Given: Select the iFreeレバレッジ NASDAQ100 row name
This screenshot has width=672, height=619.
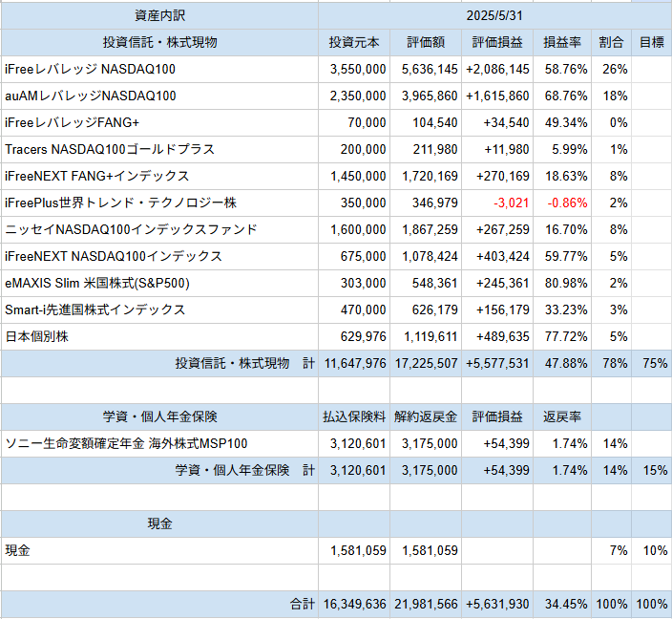Looking at the screenshot, I should [159, 69].
